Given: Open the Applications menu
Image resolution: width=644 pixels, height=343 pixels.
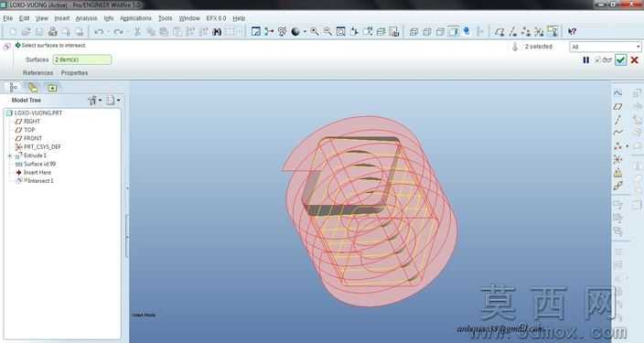Looking at the screenshot, I should (135, 18).
